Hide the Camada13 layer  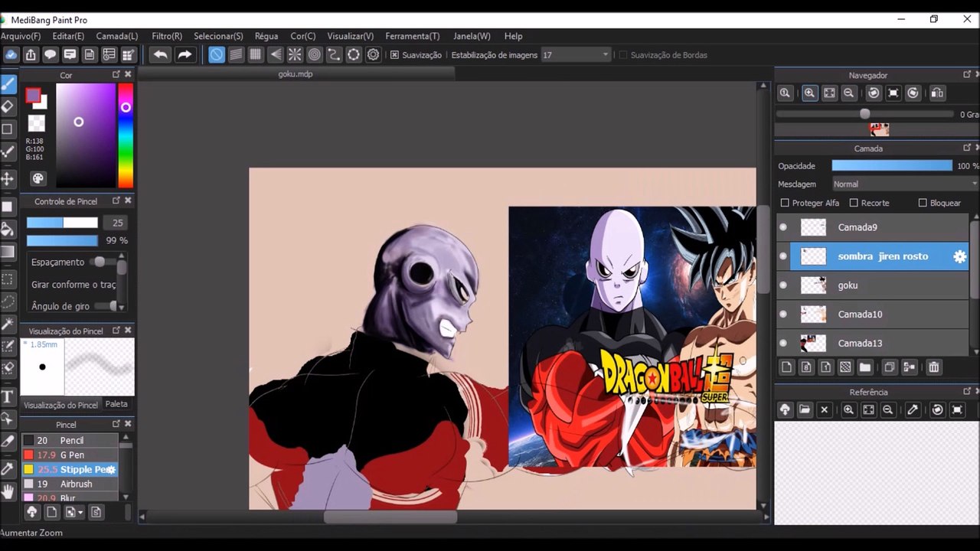[782, 343]
